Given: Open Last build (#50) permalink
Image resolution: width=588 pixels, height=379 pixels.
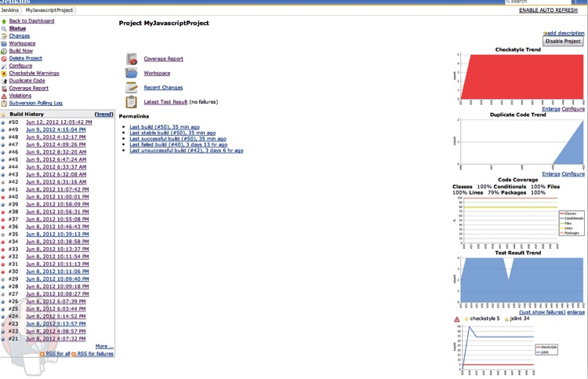Looking at the screenshot, I should point(165,127).
